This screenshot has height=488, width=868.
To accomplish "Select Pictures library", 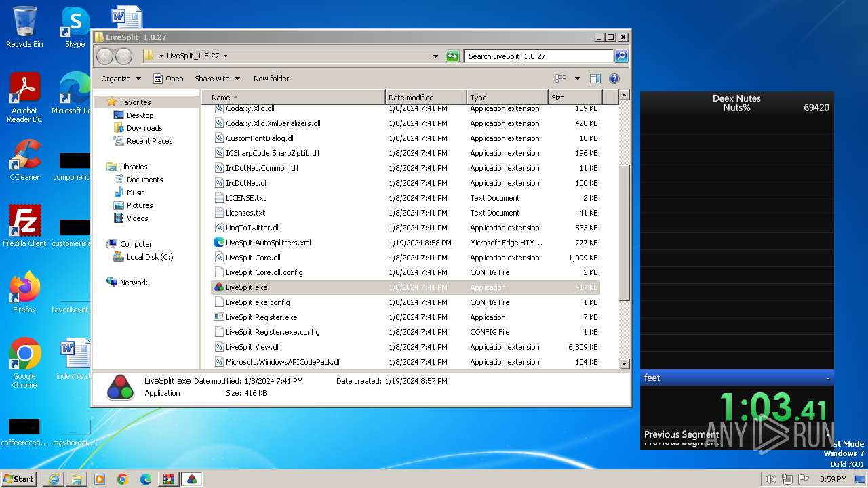I will coord(139,205).
